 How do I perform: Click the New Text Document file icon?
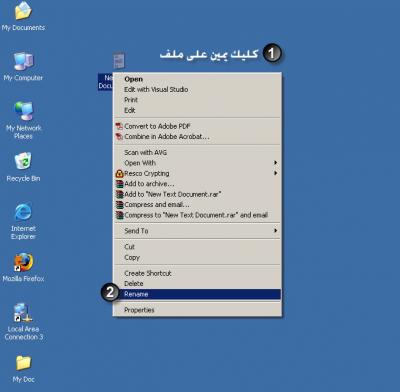pyautogui.click(x=119, y=60)
